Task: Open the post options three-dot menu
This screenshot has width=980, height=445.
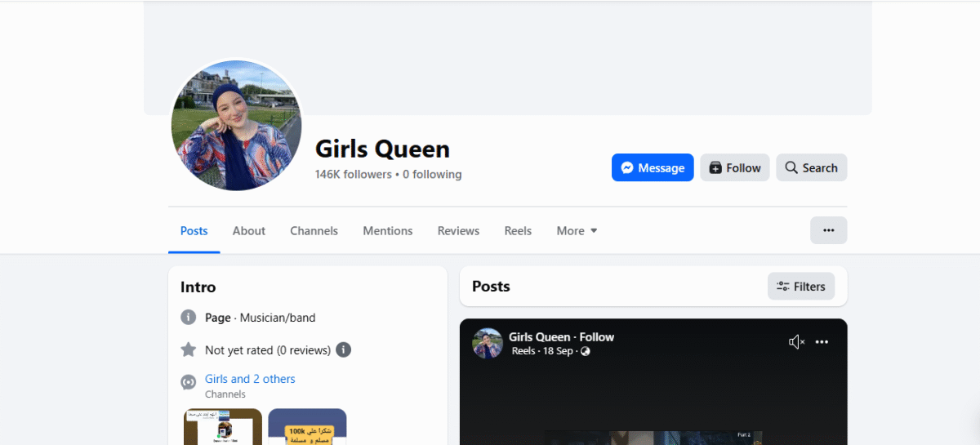Action: pyautogui.click(x=822, y=342)
